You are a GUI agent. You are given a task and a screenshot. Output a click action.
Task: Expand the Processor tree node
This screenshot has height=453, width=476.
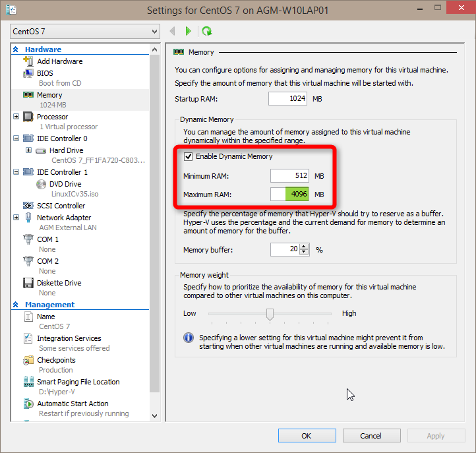pyautogui.click(x=16, y=117)
